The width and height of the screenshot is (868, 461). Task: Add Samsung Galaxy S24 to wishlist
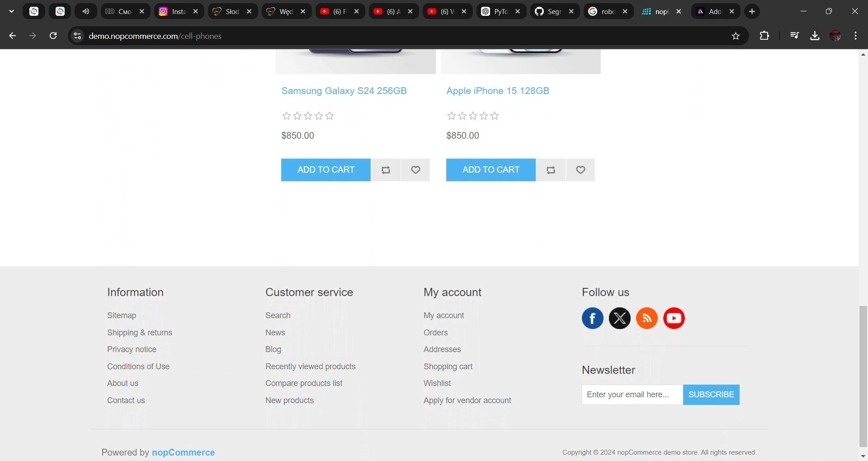pyautogui.click(x=415, y=170)
